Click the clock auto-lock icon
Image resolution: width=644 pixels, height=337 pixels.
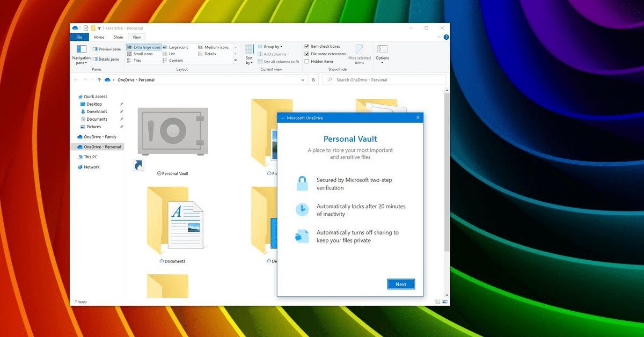[302, 210]
